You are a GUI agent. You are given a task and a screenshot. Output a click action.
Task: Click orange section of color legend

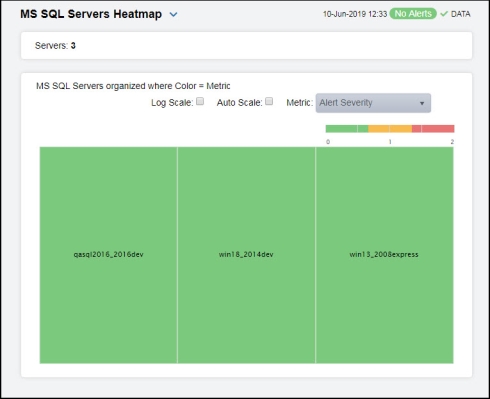point(390,129)
